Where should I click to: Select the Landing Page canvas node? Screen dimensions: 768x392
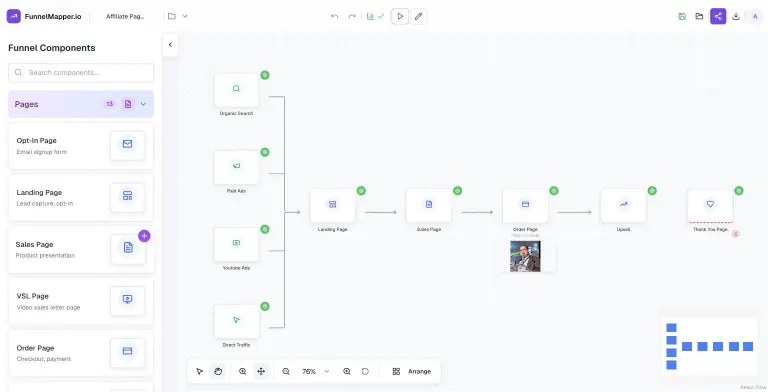pos(333,205)
